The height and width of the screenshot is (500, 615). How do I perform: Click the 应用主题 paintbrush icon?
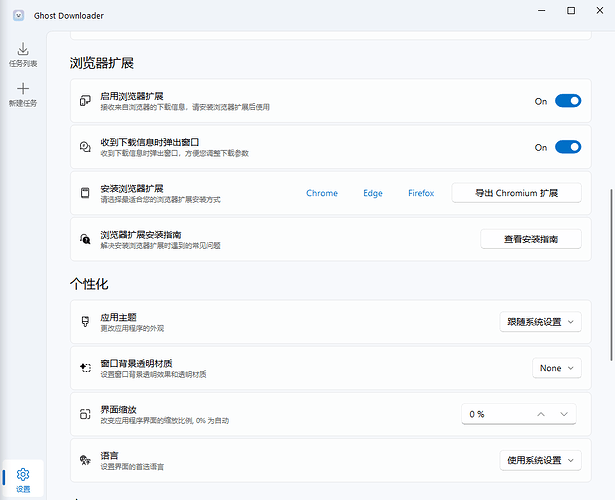(x=85, y=322)
